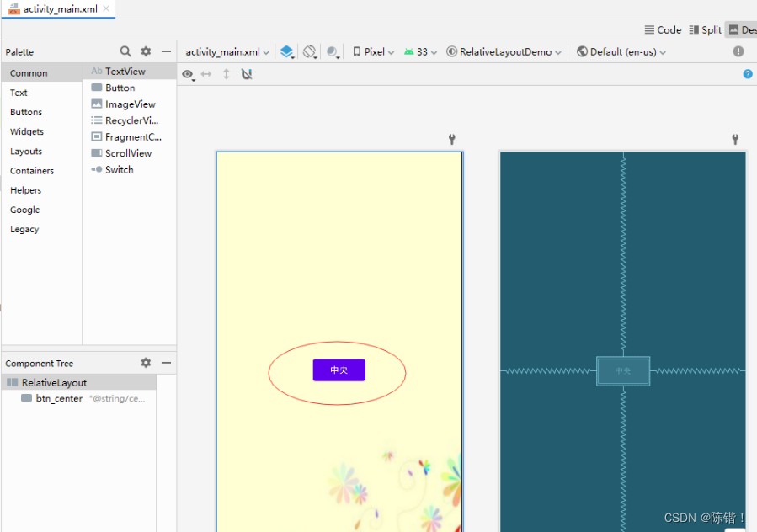Minimize the Component Tree panel
Image resolution: width=757 pixels, height=532 pixels.
tap(166, 363)
